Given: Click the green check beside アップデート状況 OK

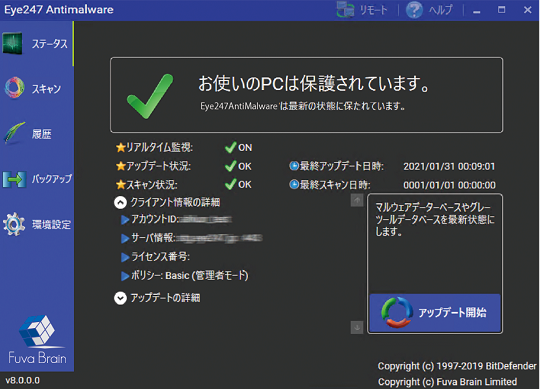Looking at the screenshot, I should click(x=230, y=166).
